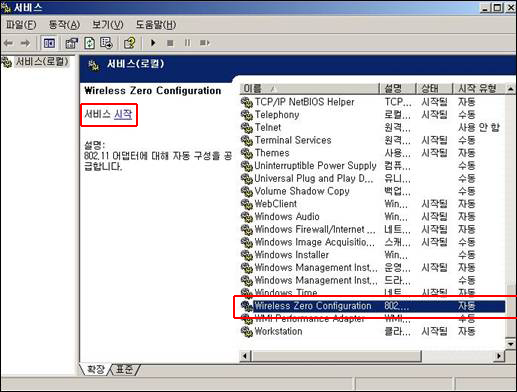Open the Help toolbar icon
This screenshot has height=392, width=517.
pyautogui.click(x=130, y=43)
